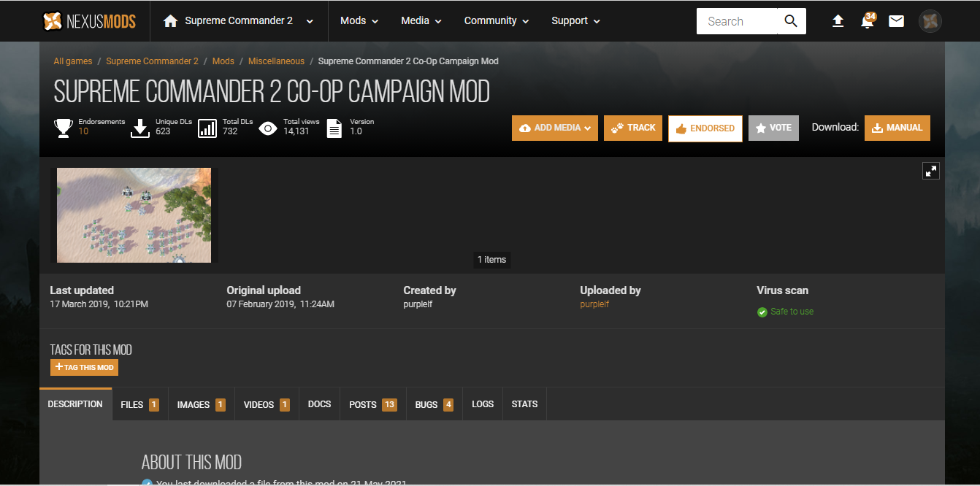Click the 'Safe to use' virus scan text

click(x=792, y=312)
